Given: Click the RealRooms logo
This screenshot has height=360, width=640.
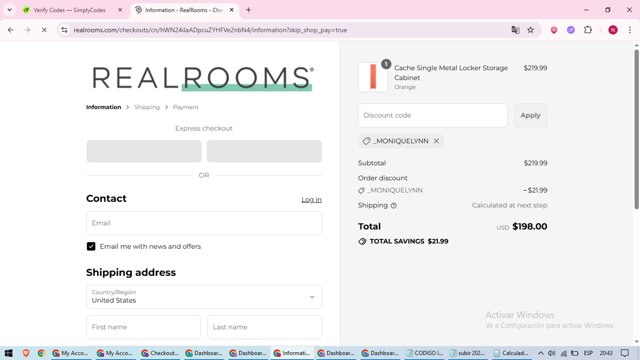Looking at the screenshot, I should coord(203,78).
